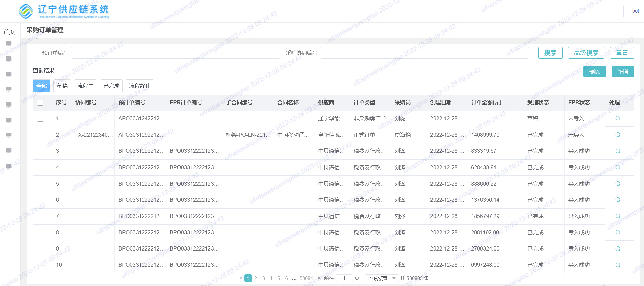Click the 搜索 button
Image resolution: width=644 pixels, height=286 pixels.
550,53
